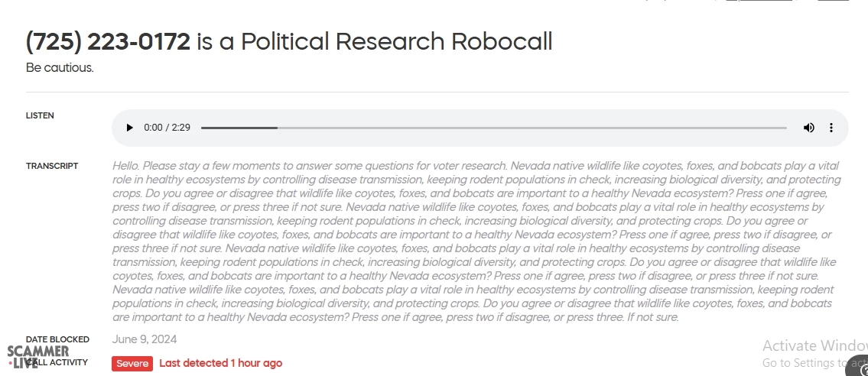Click the DATE BLOCKED label
Screen dimensions: 868x376
click(x=57, y=339)
